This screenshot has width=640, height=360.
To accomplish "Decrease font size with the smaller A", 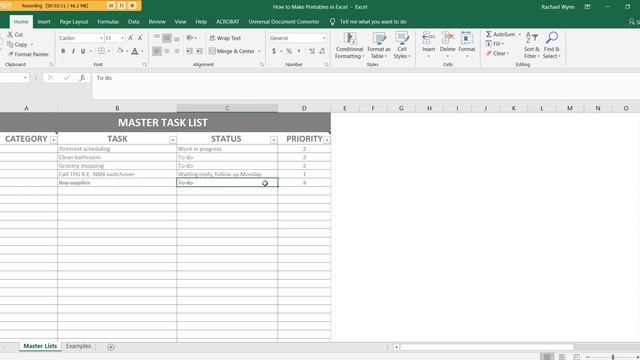I will (x=140, y=38).
